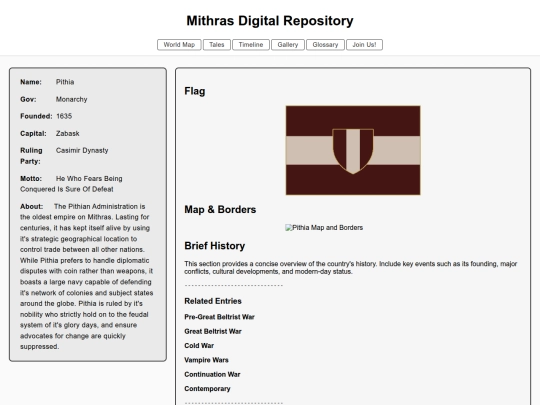Viewport: 540px width, 405px height.
Task: Click the Gov: label
Action: [28, 99]
